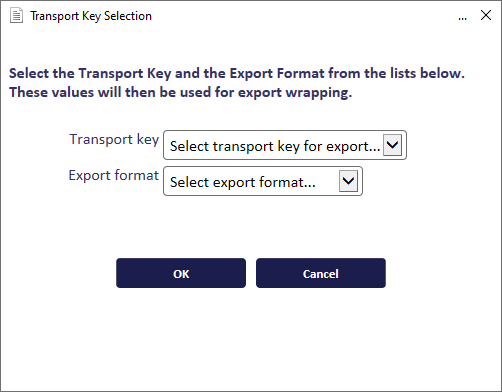Viewport: 502px width, 392px height.
Task: Click the words 'Export Format' in the bold heading
Action: pyautogui.click(x=277, y=73)
